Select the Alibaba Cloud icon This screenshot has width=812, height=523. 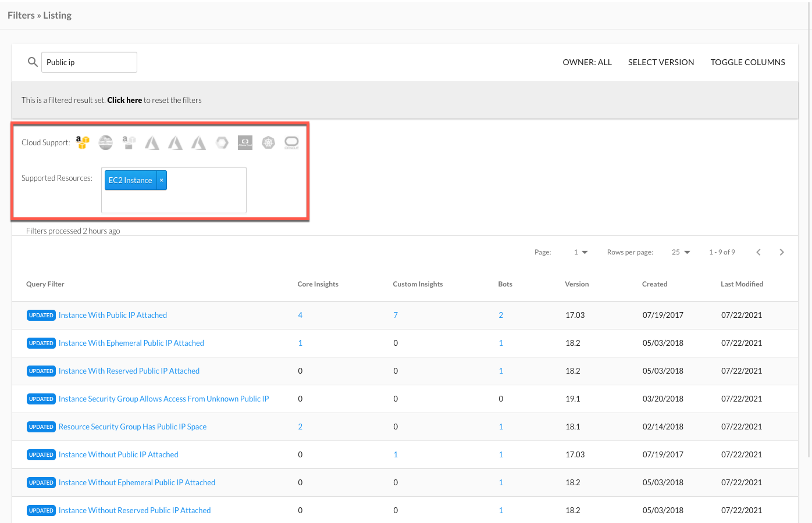pyautogui.click(x=245, y=142)
